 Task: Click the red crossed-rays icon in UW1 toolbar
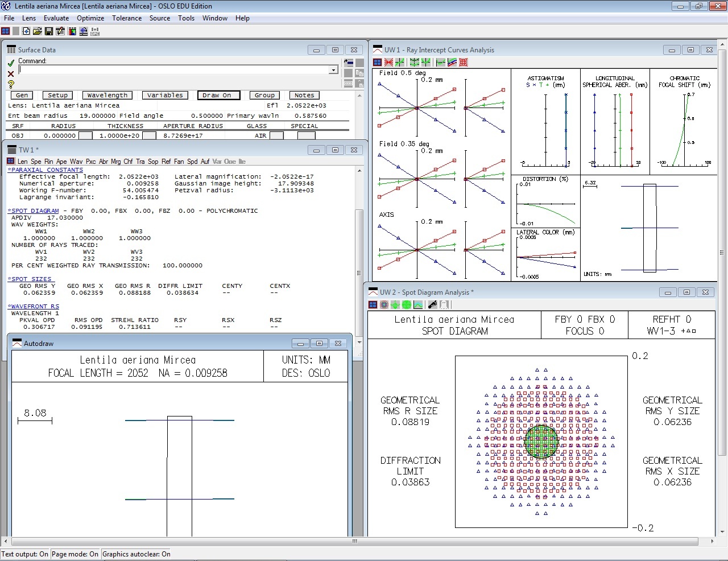(x=388, y=62)
